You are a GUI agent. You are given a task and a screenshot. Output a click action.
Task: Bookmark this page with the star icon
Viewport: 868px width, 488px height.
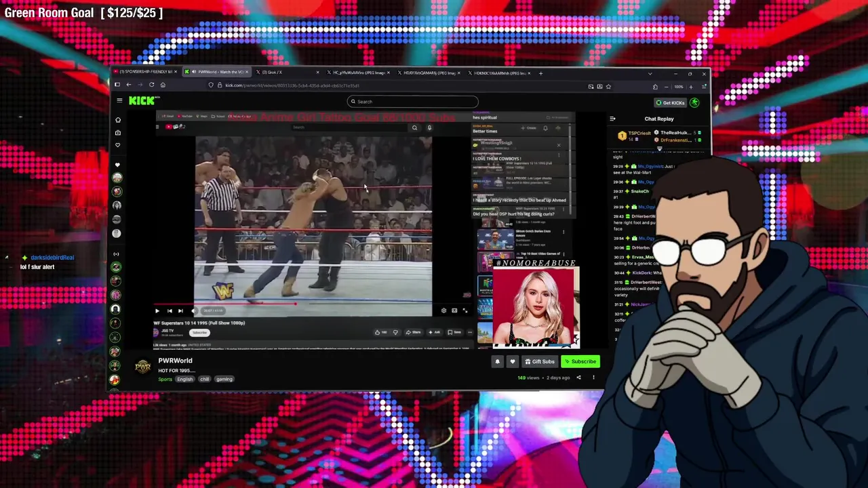[x=608, y=86]
